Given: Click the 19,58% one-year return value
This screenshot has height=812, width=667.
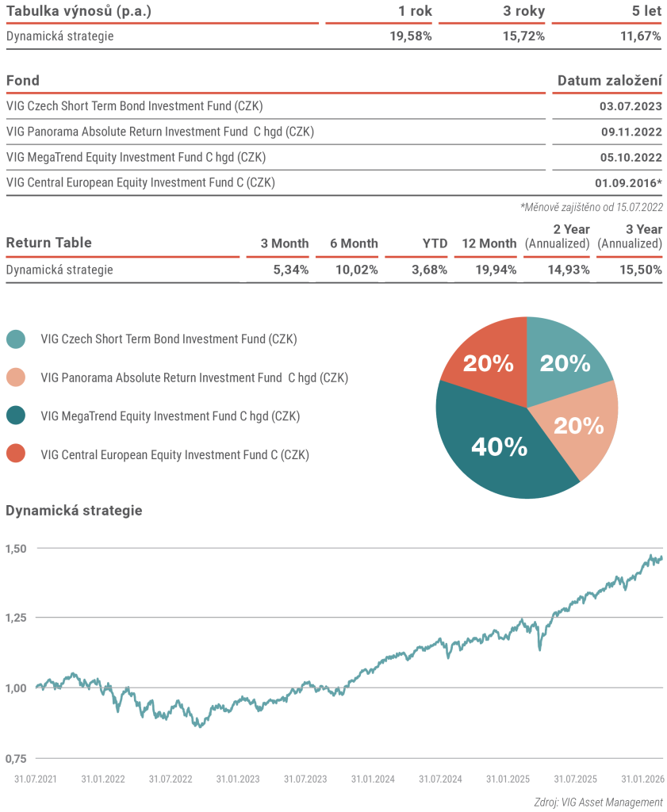Looking at the screenshot, I should point(410,36).
